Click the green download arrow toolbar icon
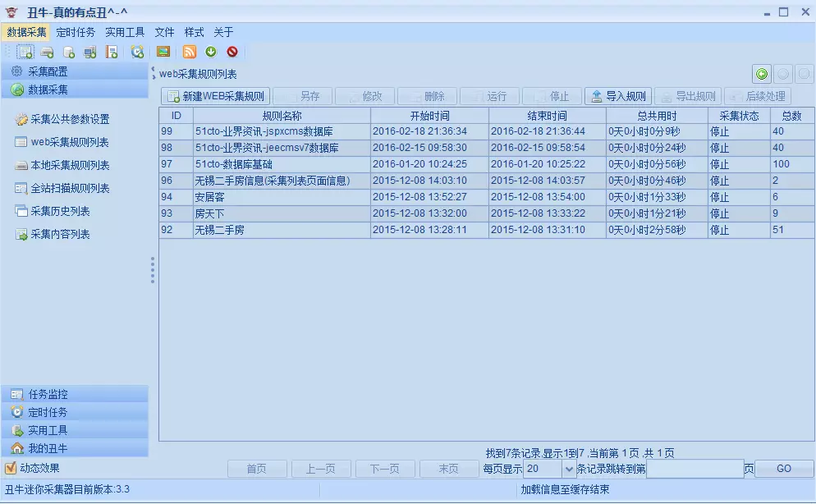Viewport: 816px width, 504px height. (x=211, y=51)
